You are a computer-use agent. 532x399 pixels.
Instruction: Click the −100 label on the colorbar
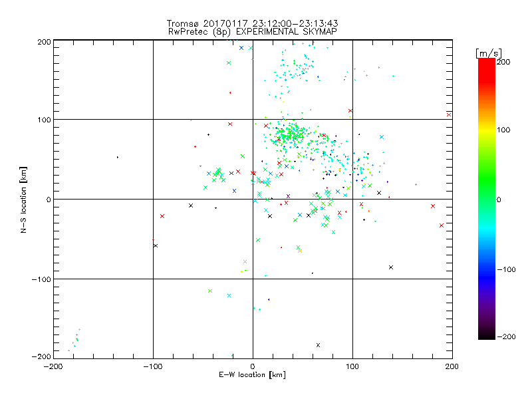click(506, 269)
